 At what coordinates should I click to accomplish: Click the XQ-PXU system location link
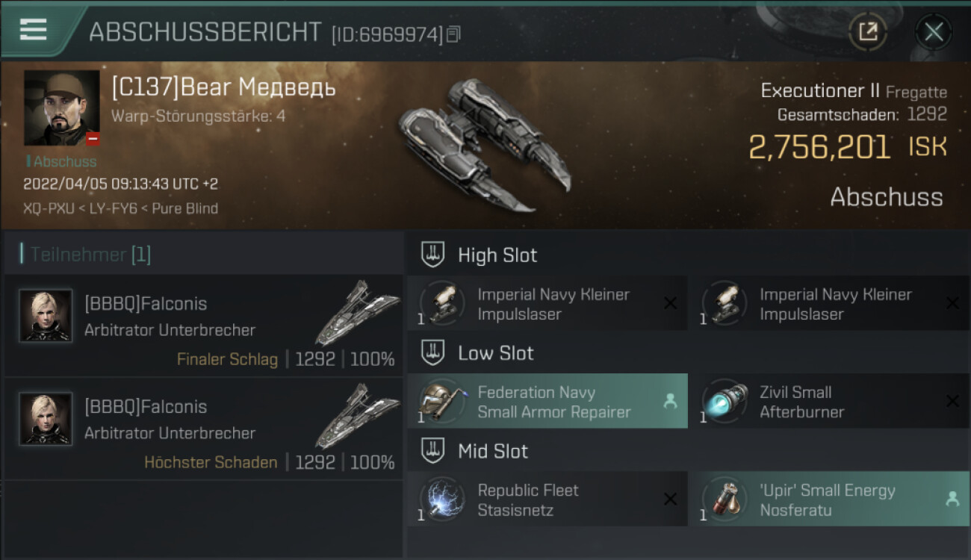(x=49, y=208)
